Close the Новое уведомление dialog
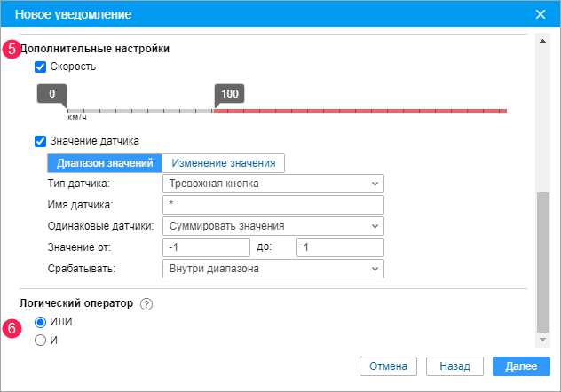 click(x=541, y=14)
